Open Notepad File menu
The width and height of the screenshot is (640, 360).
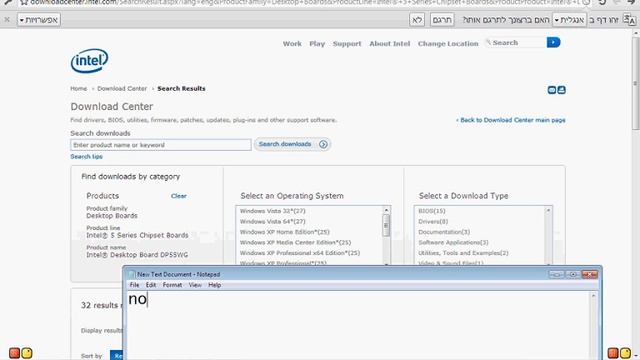coord(134,285)
